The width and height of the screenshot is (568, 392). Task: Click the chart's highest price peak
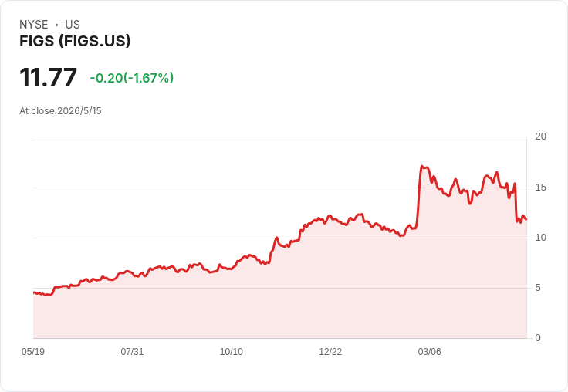(x=421, y=167)
